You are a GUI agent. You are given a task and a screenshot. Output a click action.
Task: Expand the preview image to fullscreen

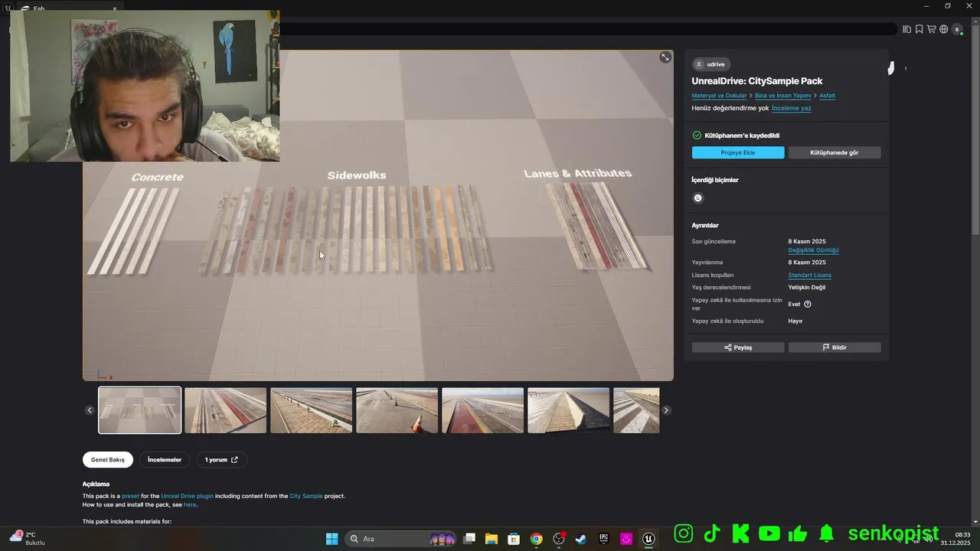[665, 57]
